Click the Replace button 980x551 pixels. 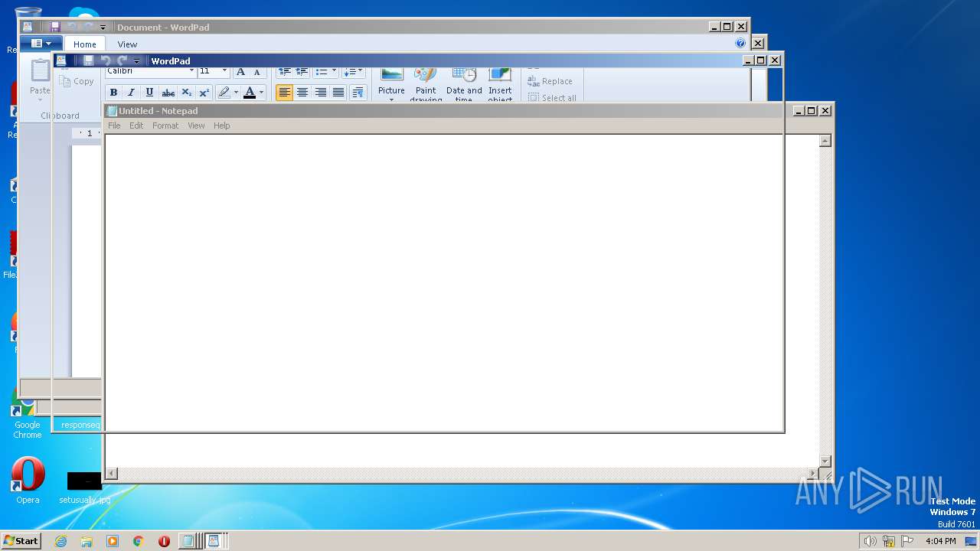tap(550, 81)
